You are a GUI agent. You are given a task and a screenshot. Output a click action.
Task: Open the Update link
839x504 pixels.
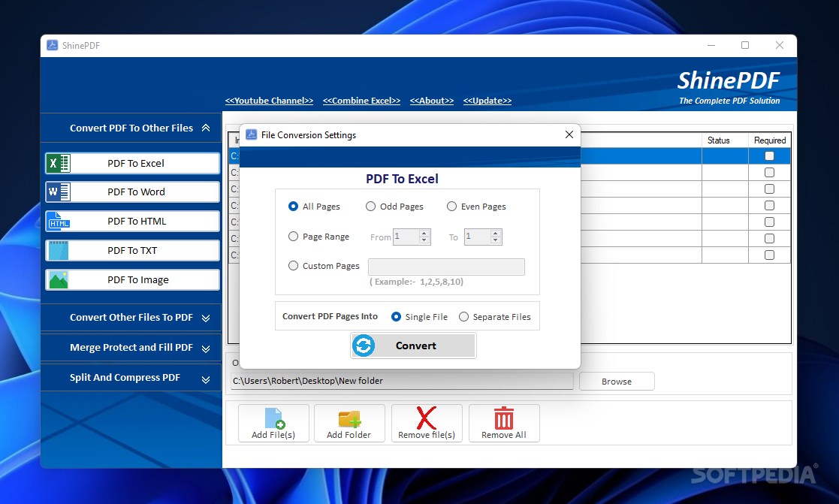[487, 101]
